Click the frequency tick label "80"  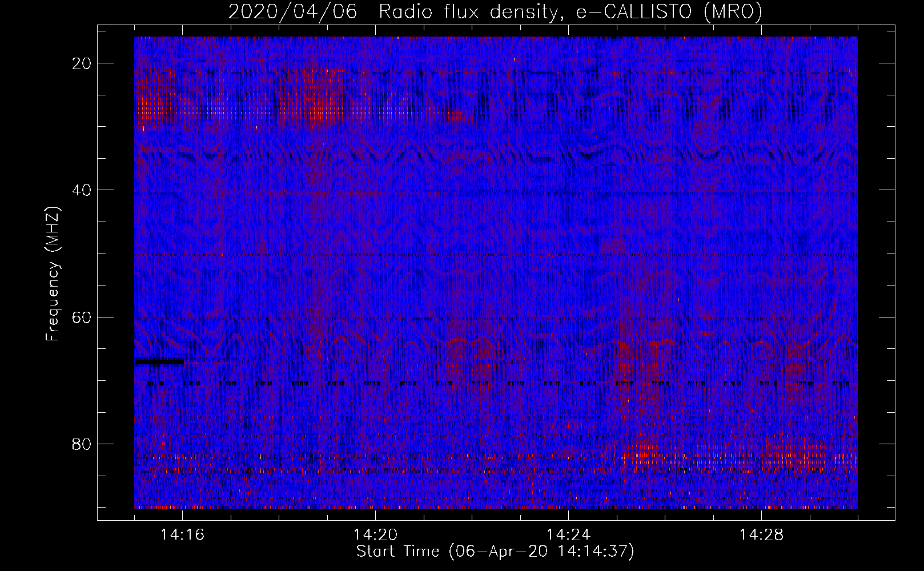coord(82,444)
